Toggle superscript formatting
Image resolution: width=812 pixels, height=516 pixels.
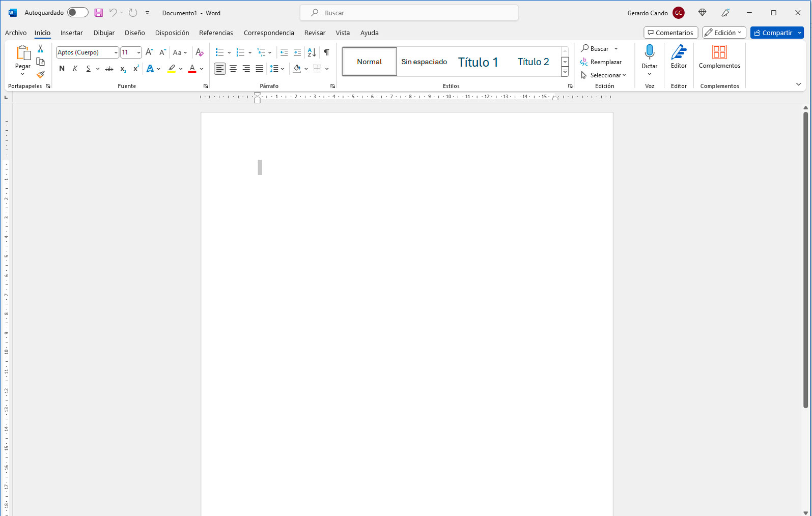coord(136,69)
